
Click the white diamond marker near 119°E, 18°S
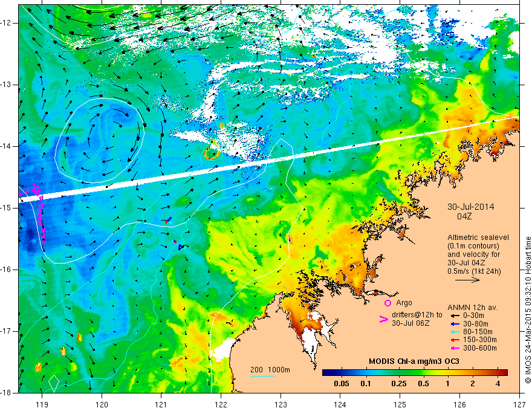pyautogui.click(x=54, y=383)
